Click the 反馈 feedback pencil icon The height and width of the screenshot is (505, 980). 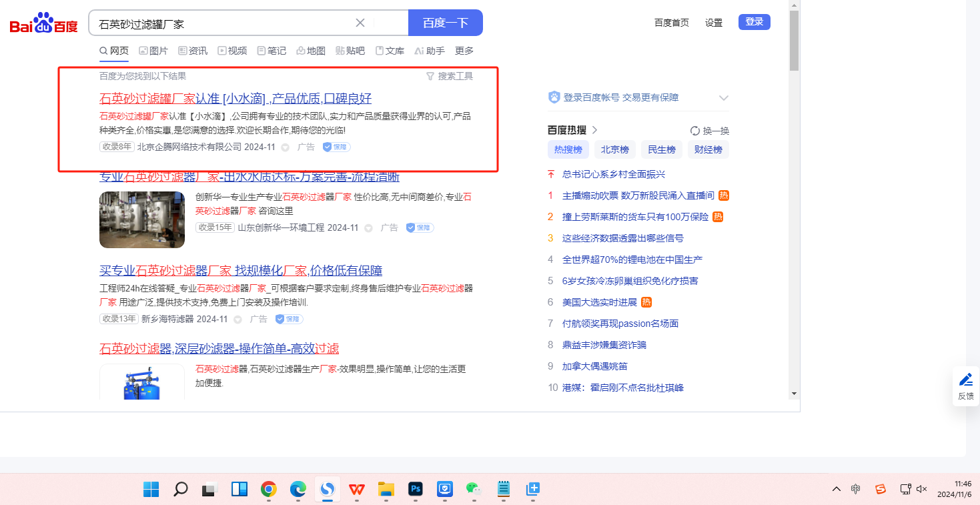(x=965, y=380)
